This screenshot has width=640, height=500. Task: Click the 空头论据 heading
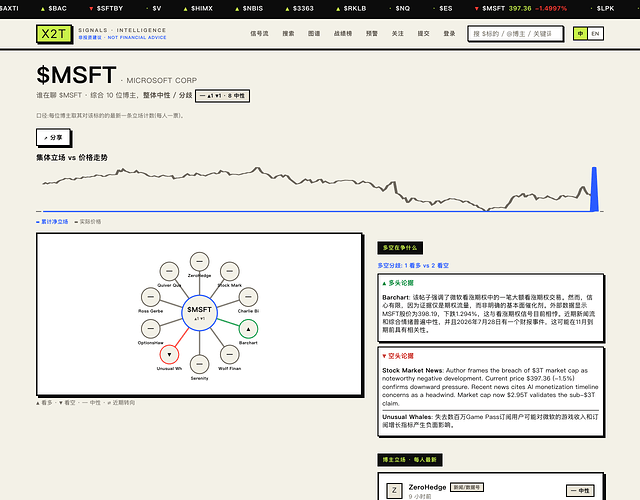[398, 356]
